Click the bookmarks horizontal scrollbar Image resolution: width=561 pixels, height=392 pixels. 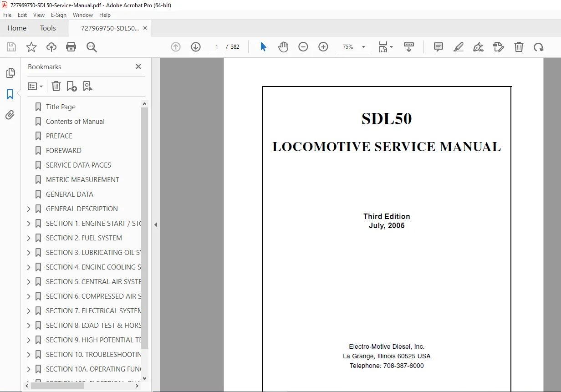click(82, 386)
